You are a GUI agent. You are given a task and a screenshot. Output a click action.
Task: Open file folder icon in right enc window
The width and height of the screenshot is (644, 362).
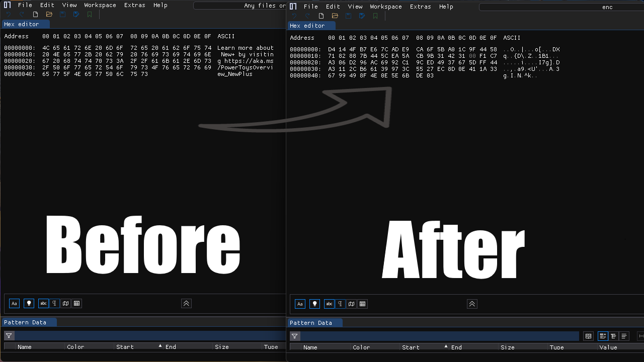(x=335, y=16)
